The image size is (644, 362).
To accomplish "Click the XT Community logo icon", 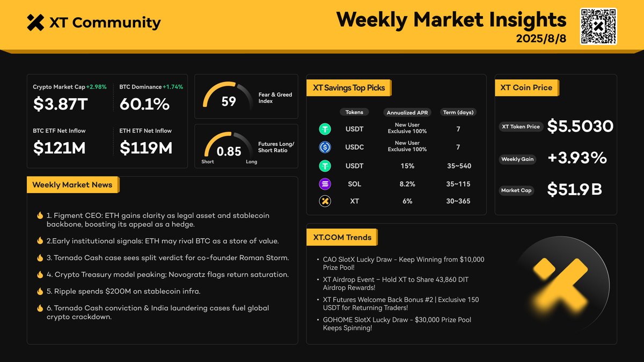I will click(35, 23).
